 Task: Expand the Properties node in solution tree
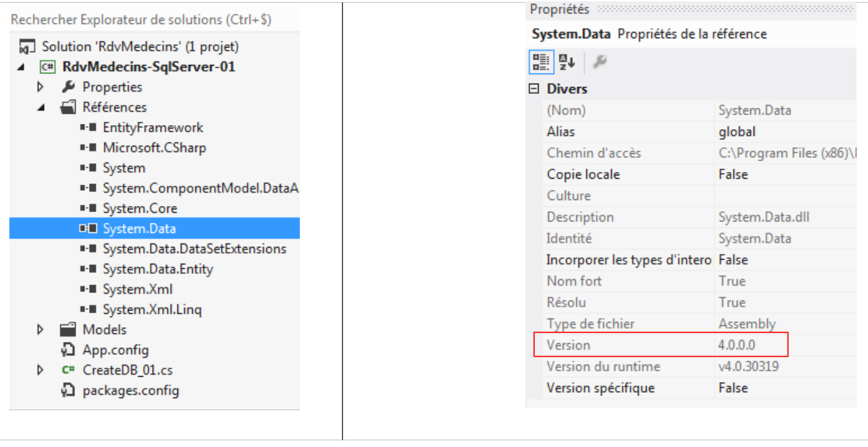point(41,87)
